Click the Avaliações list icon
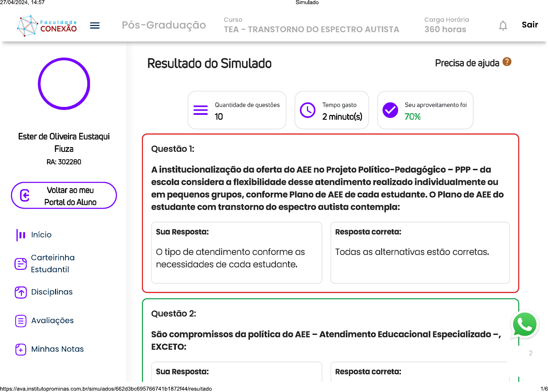The height and width of the screenshot is (392, 548). coord(21,321)
